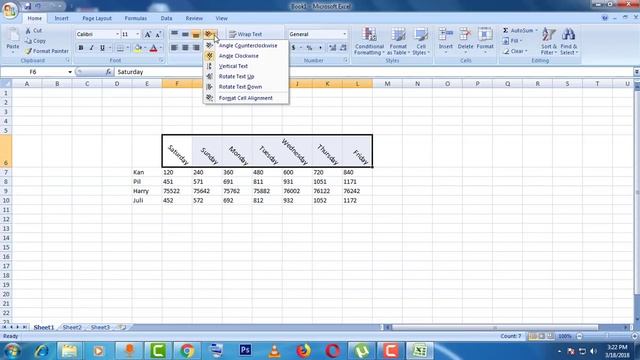Screen dimensions: 640x360
Task: Switch to the Insert tab
Action: (x=62, y=18)
